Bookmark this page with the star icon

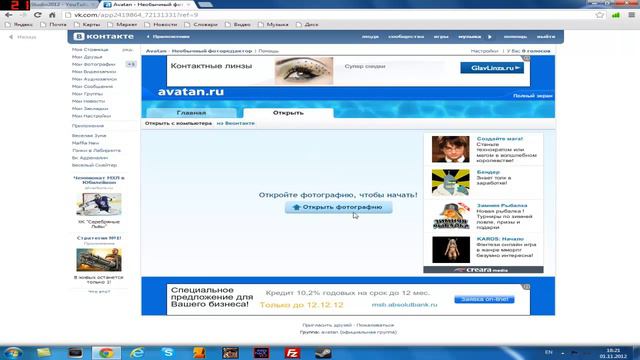pos(600,15)
